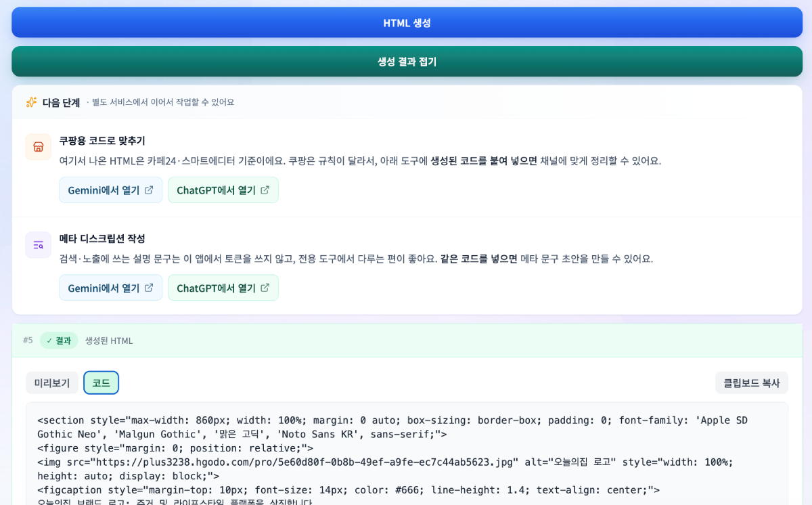This screenshot has height=505, width=812.
Task: Click the 메타 디스크립션 작성 heading
Action: [102, 239]
